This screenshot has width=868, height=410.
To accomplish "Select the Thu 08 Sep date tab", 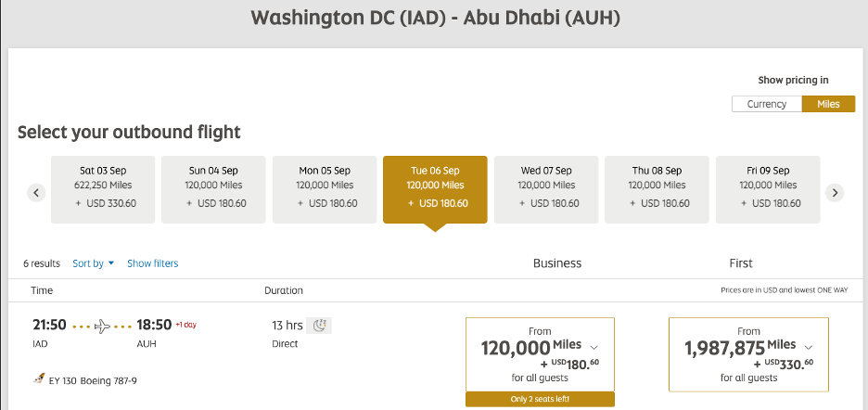I will (x=657, y=189).
